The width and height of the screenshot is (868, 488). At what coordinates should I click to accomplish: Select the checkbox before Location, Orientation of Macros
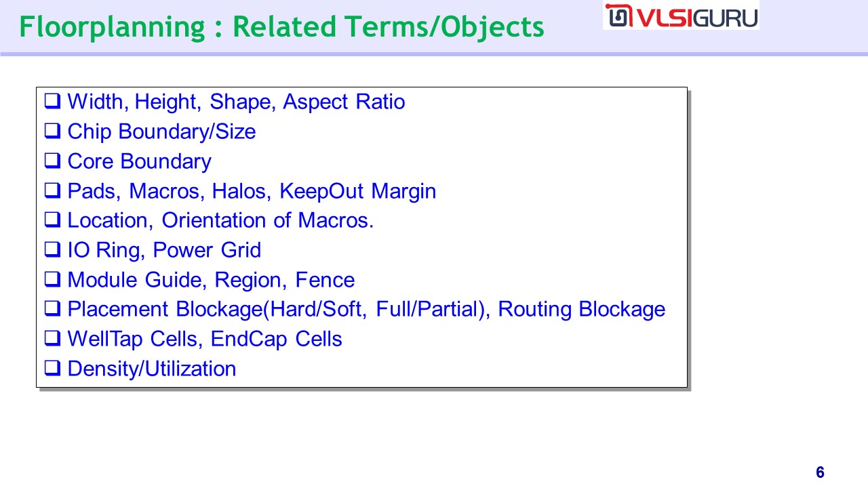tap(52, 221)
